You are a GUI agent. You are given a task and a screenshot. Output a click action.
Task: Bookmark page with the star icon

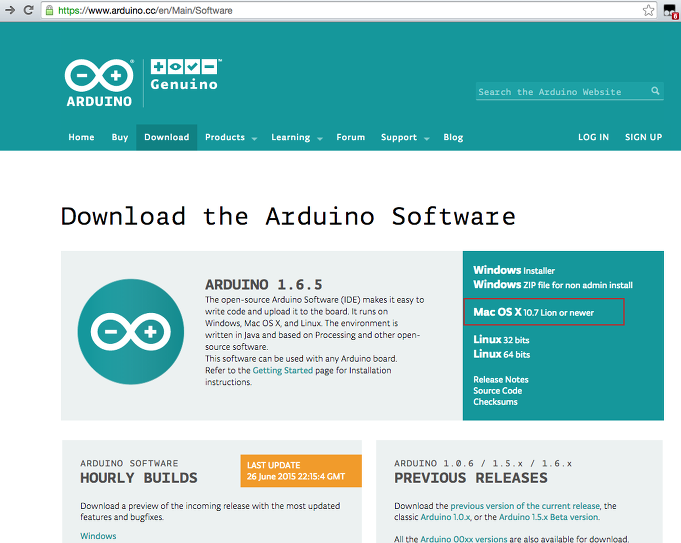click(648, 10)
